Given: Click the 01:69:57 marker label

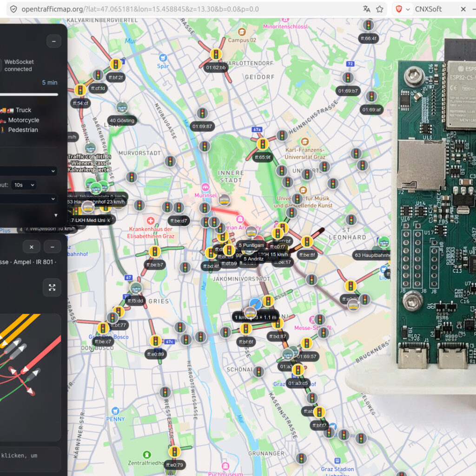Looking at the screenshot, I should (x=306, y=357).
